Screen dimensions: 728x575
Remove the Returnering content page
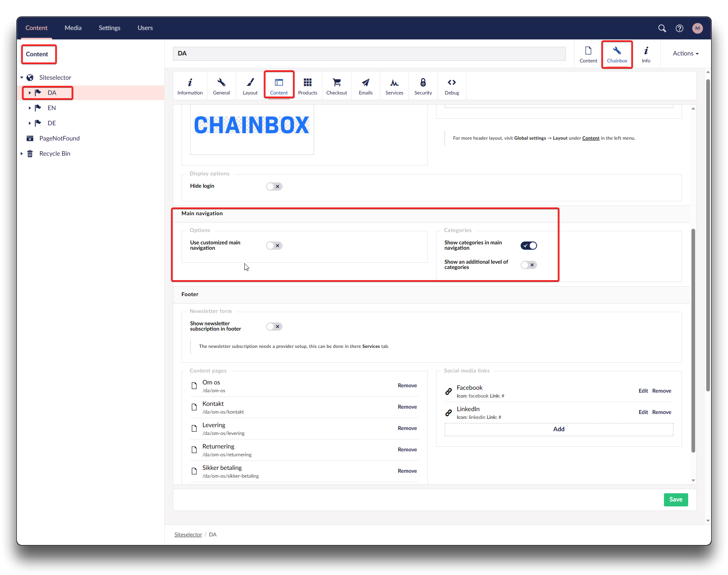click(407, 450)
